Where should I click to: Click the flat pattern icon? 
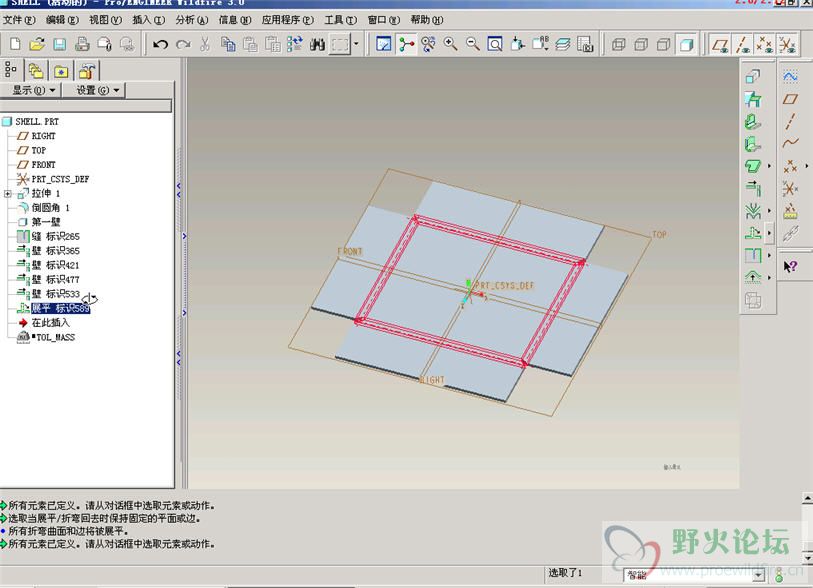[x=752, y=300]
